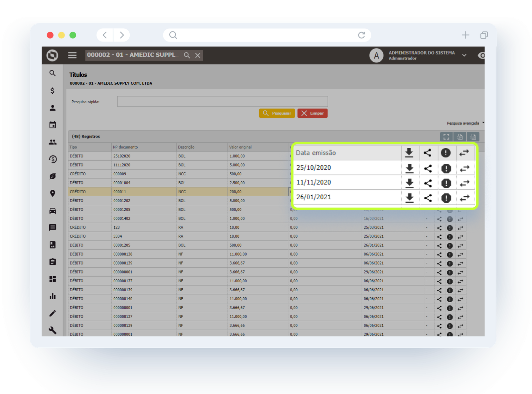
Task: Click the administrator avatar with letter A
Action: click(376, 55)
